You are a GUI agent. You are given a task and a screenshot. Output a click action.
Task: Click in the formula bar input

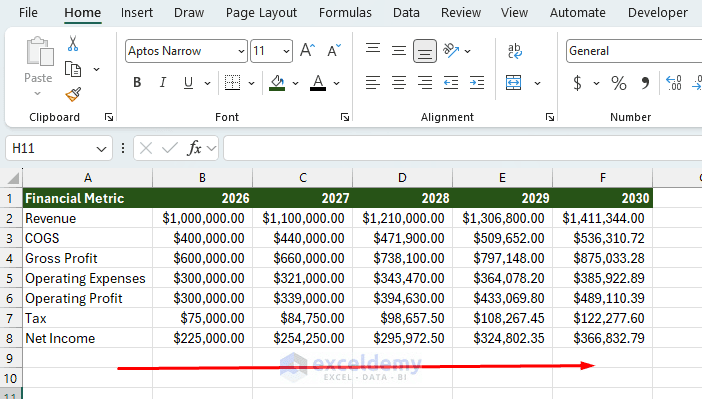pos(462,148)
